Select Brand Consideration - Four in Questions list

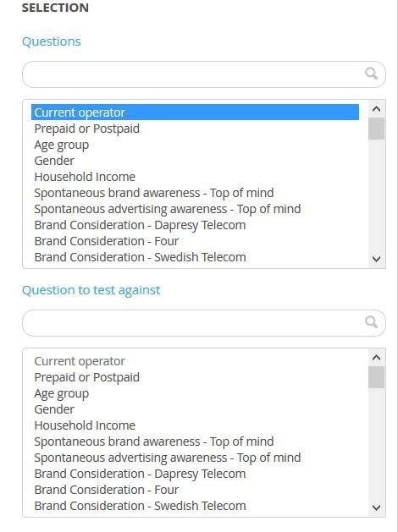click(195, 241)
